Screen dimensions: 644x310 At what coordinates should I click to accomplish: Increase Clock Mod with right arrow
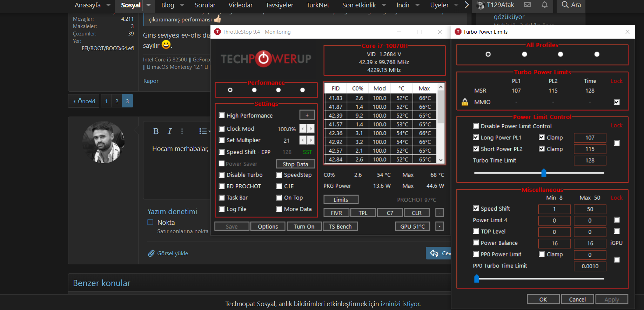[311, 129]
